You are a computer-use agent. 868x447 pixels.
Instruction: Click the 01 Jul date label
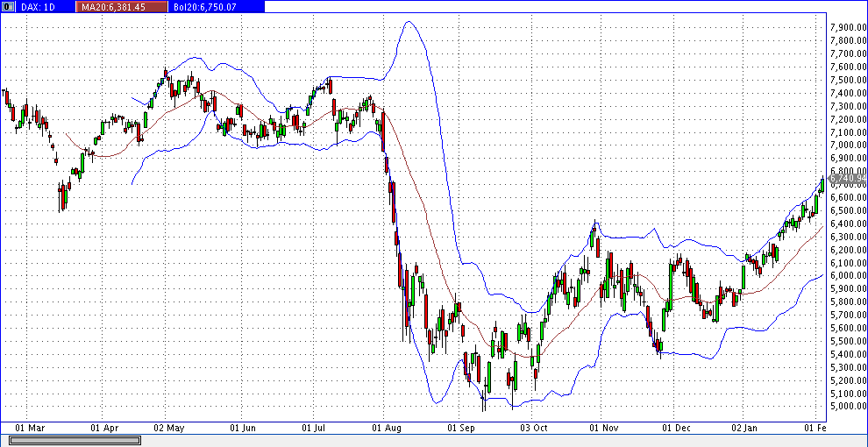click(x=314, y=429)
